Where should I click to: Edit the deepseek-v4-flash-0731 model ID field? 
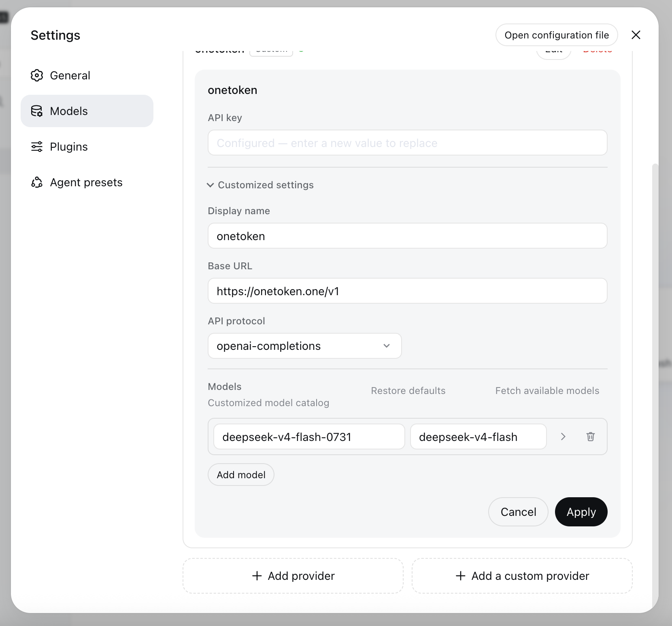pyautogui.click(x=309, y=436)
